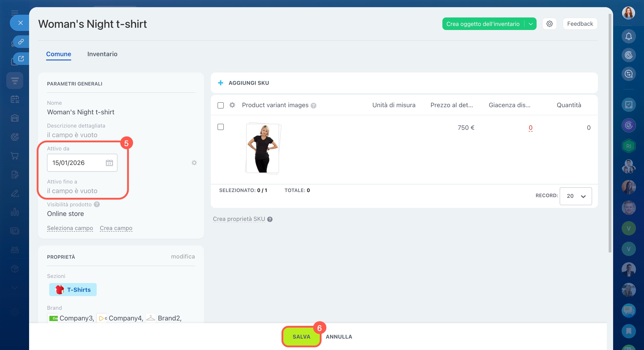Click gear icon next to Attivo da field
This screenshot has width=644, height=350.
click(x=194, y=163)
